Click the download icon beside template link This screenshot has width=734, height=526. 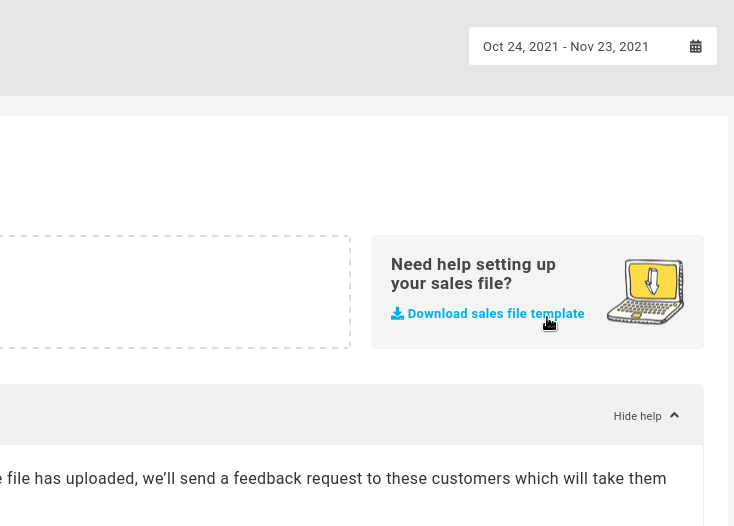(x=397, y=314)
